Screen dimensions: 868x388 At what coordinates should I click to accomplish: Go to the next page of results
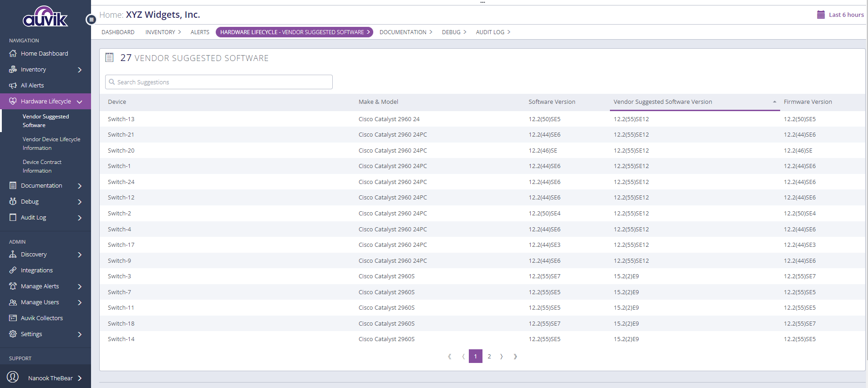[502, 357]
